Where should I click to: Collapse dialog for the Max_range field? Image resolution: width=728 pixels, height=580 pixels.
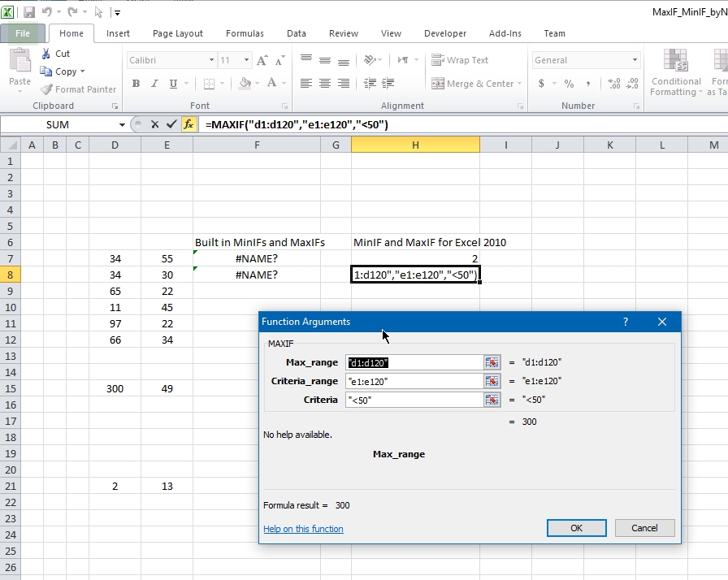(x=492, y=362)
